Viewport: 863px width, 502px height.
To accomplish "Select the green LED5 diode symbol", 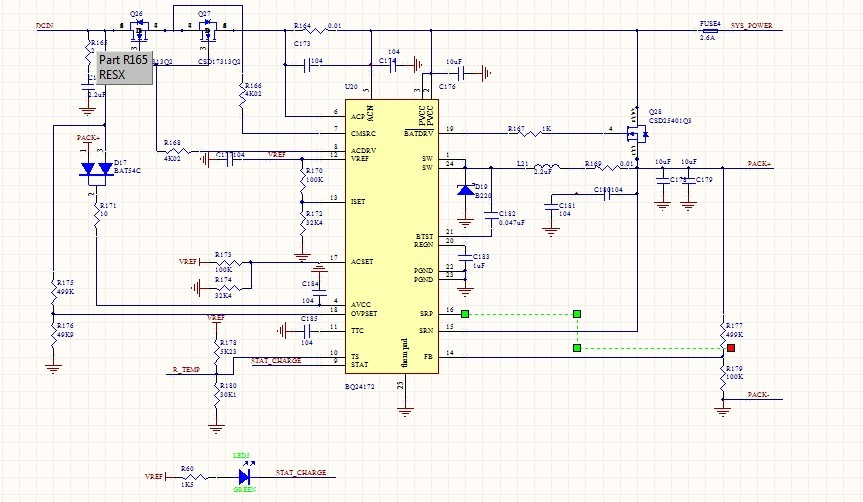I will point(245,477).
